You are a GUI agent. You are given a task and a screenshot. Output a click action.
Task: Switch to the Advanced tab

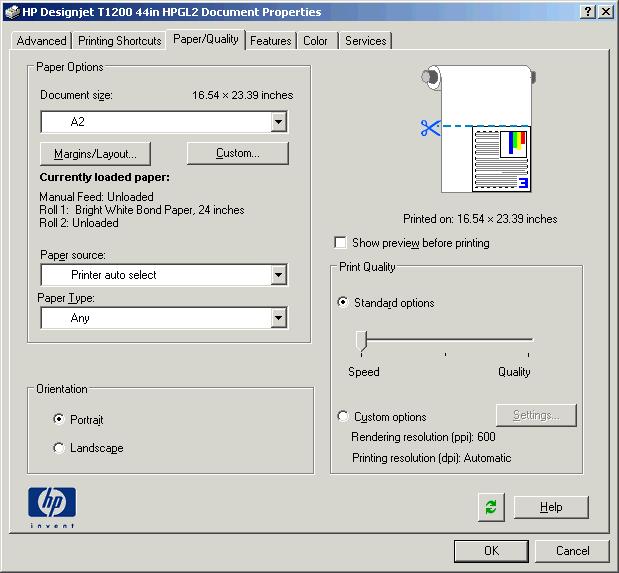coord(41,41)
